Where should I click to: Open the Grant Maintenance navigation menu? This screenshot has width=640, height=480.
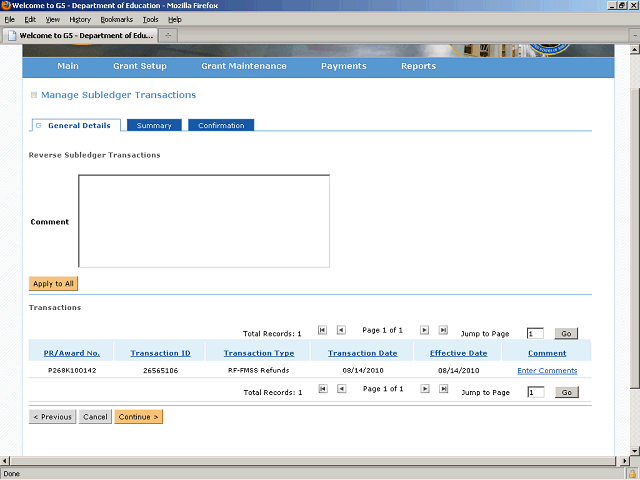[244, 66]
